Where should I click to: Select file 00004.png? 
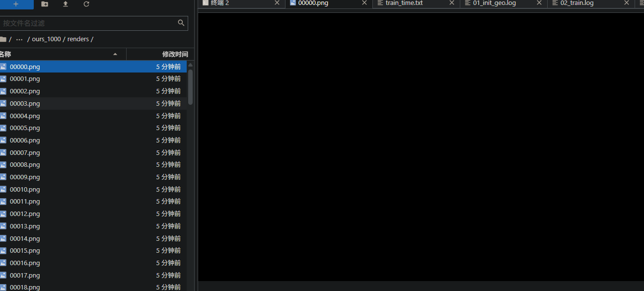tap(93, 116)
